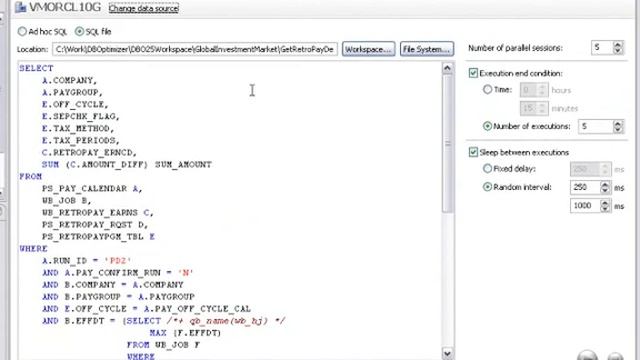Click the WB_JOB B, table line

click(x=67, y=200)
